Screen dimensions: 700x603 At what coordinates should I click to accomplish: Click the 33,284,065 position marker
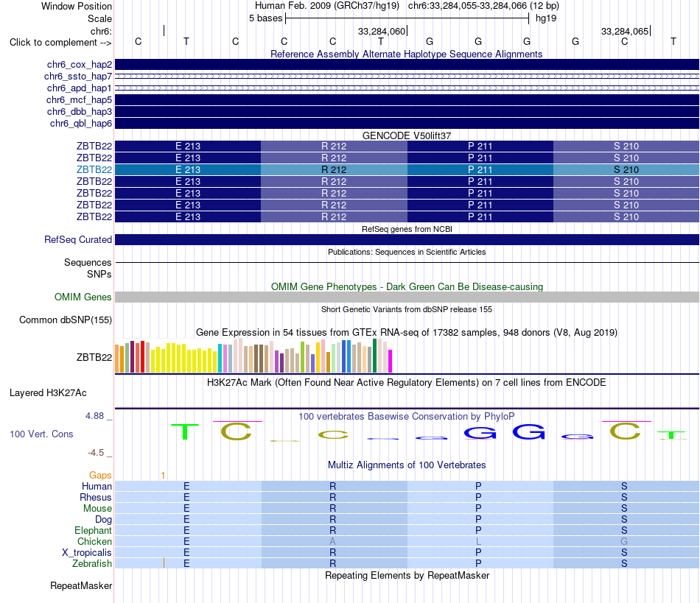625,31
